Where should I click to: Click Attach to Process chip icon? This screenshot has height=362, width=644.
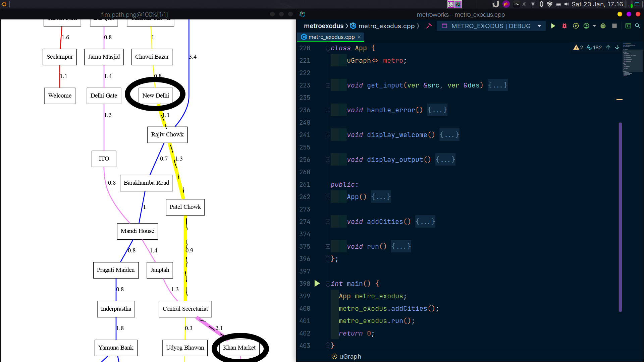603,26
